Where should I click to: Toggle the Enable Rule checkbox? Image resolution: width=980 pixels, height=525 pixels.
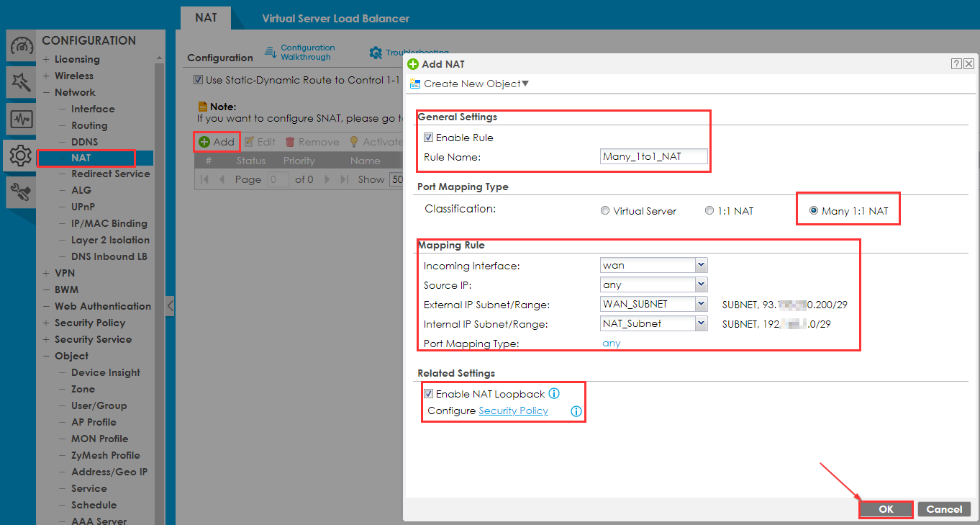coord(429,138)
